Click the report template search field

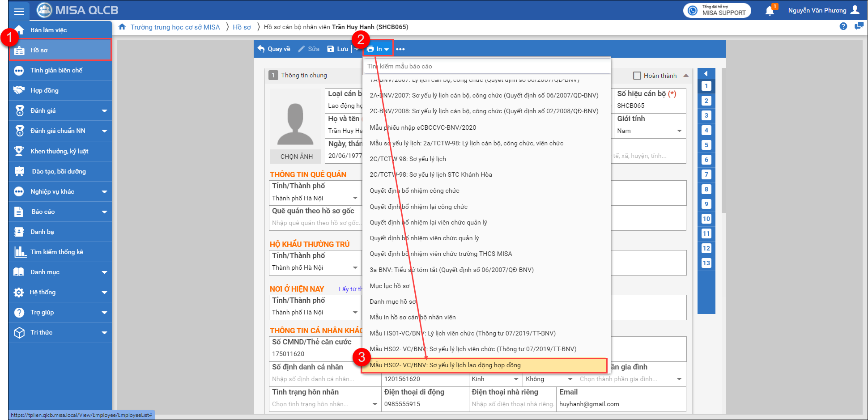487,66
